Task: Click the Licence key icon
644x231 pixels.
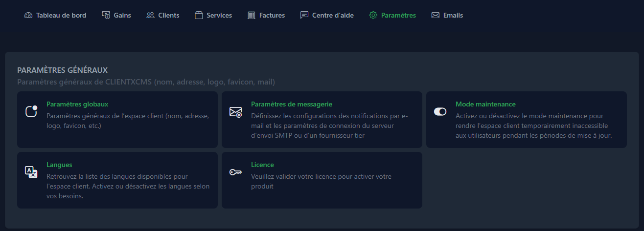Action: point(236,172)
